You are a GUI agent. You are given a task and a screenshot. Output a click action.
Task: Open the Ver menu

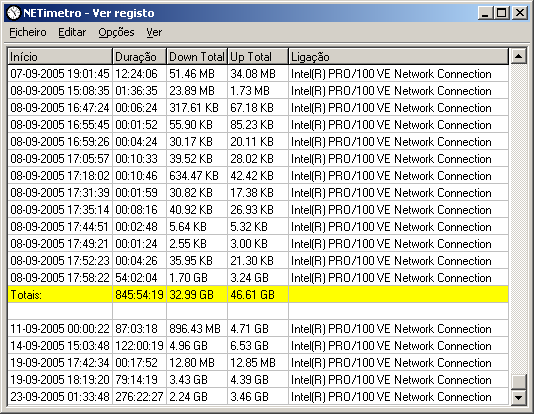click(154, 32)
